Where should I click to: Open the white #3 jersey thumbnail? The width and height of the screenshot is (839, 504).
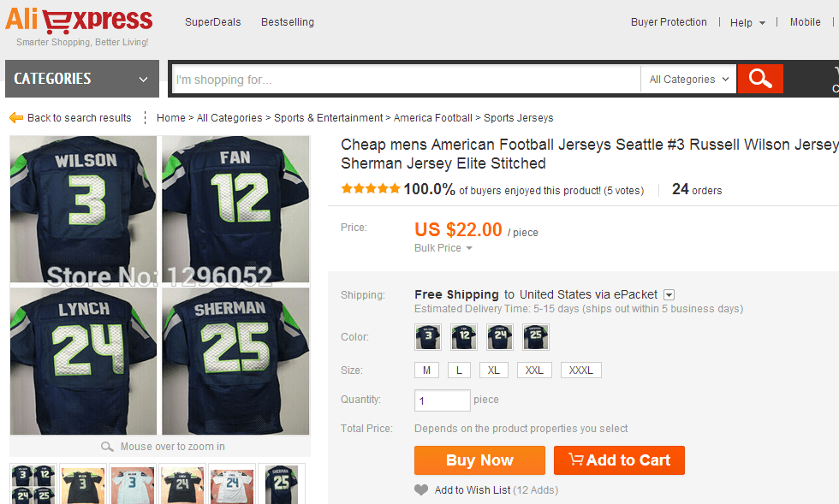[x=133, y=484]
